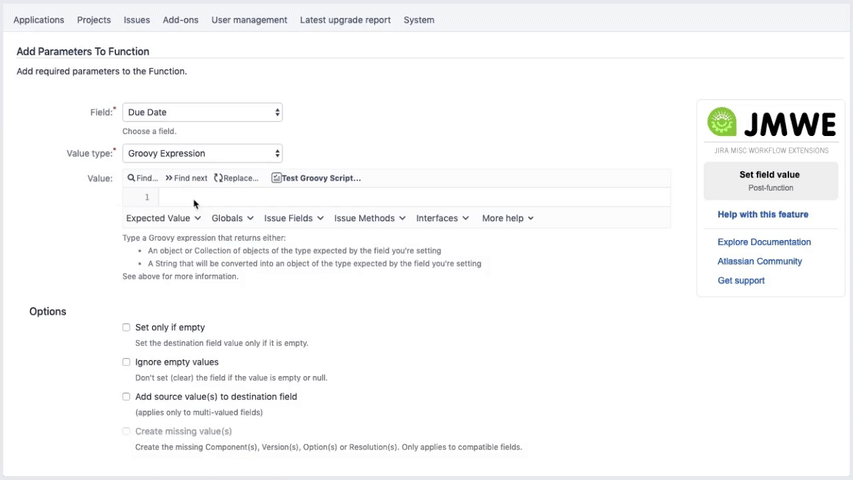Open the System admin tab
Screen dimensions: 853x480
pyautogui.click(x=419, y=20)
